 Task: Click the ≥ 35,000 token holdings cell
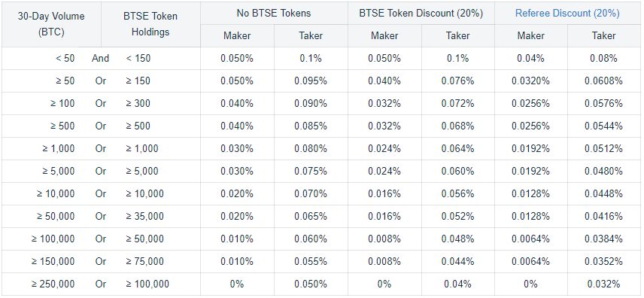[x=144, y=216]
